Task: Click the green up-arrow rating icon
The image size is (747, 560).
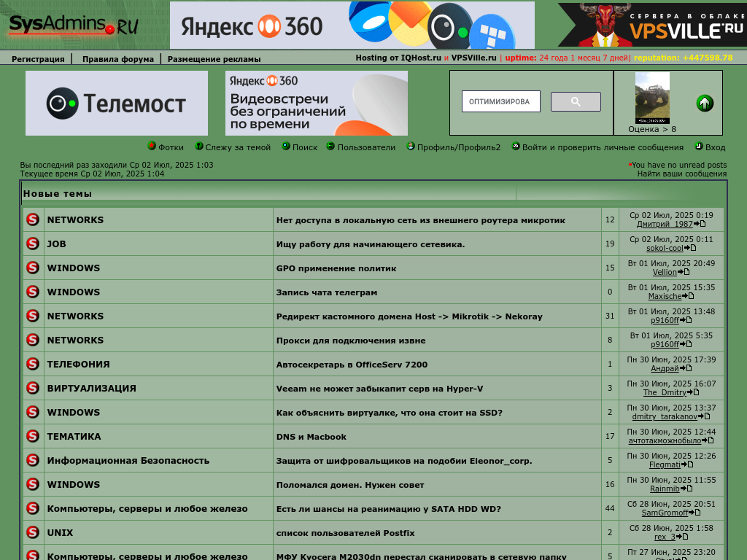Action: coord(705,103)
